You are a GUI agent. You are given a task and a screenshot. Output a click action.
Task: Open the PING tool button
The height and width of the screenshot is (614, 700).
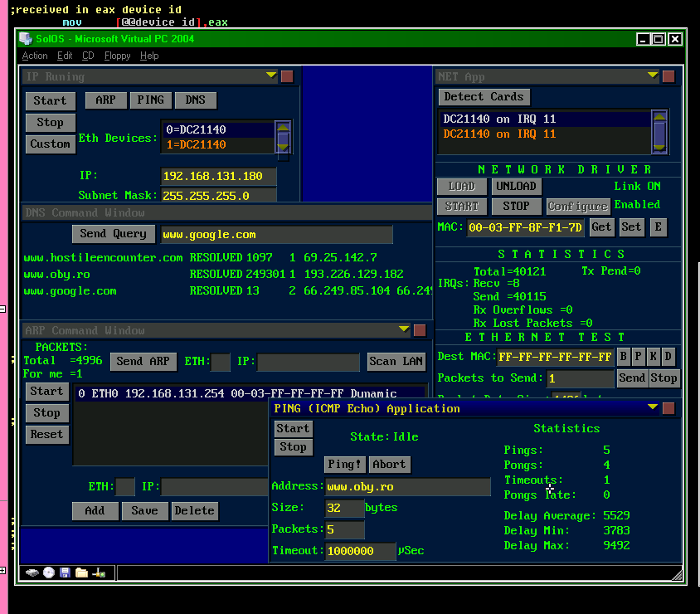tap(150, 100)
